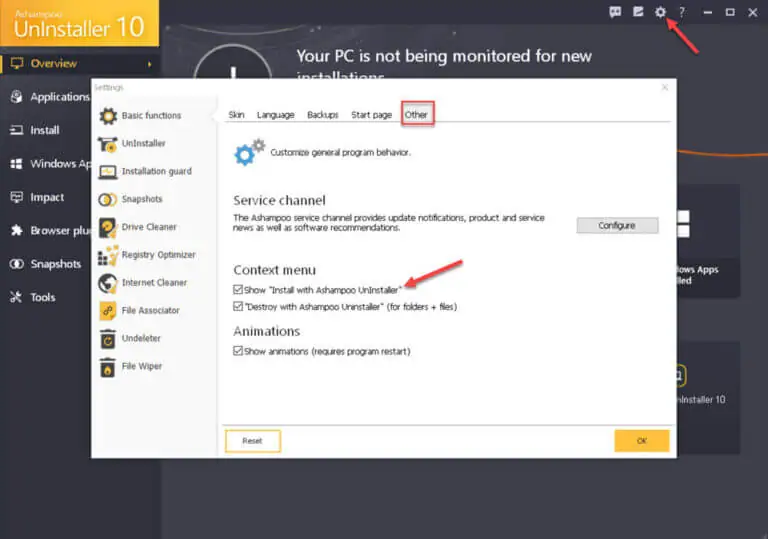Image resolution: width=768 pixels, height=539 pixels.
Task: Click the Context menu heading
Action: click(274, 270)
